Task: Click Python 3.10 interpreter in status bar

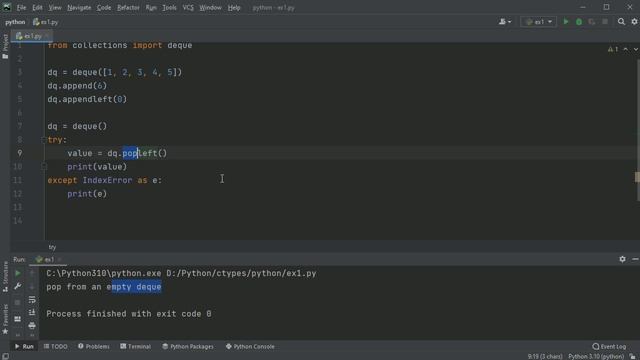Action: pyautogui.click(x=596, y=356)
